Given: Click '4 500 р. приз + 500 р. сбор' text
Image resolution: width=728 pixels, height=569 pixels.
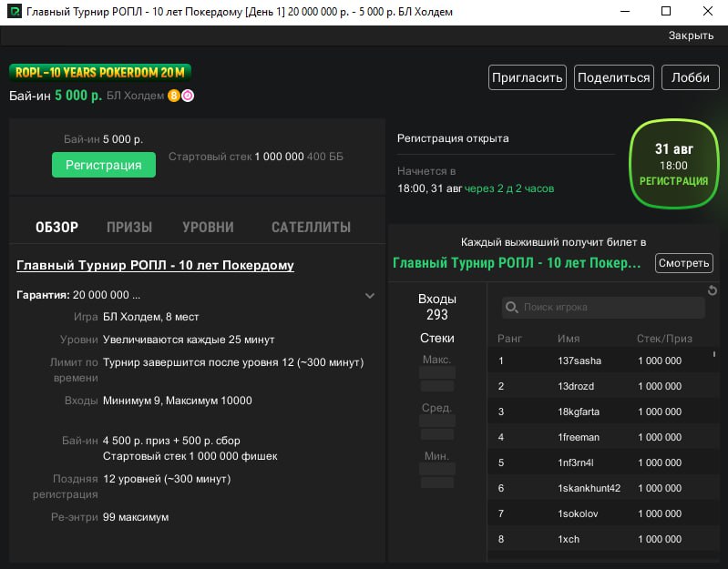Looking at the screenshot, I should [171, 441].
